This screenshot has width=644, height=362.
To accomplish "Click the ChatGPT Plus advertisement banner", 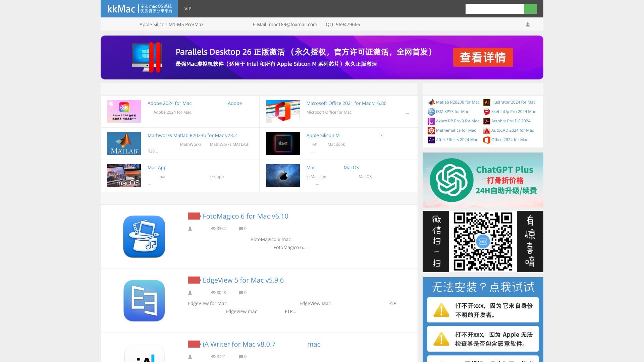I will 483,180.
